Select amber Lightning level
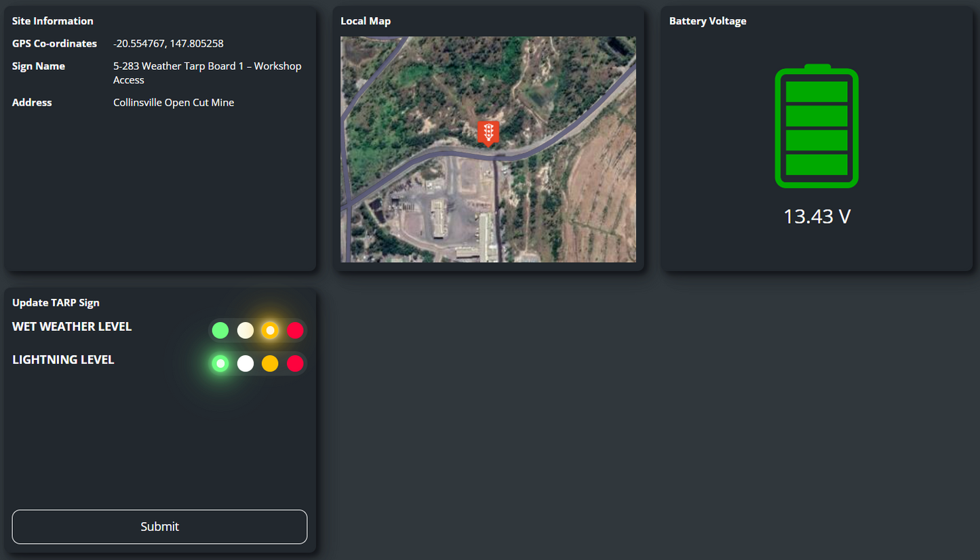 tap(270, 363)
